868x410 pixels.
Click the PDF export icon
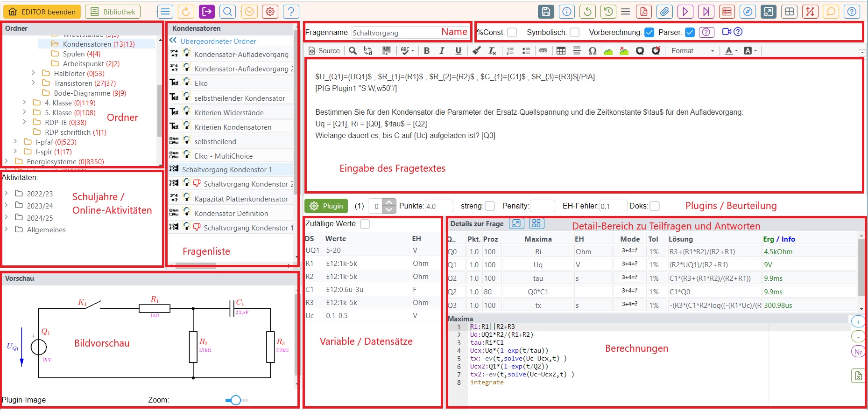[x=644, y=12]
